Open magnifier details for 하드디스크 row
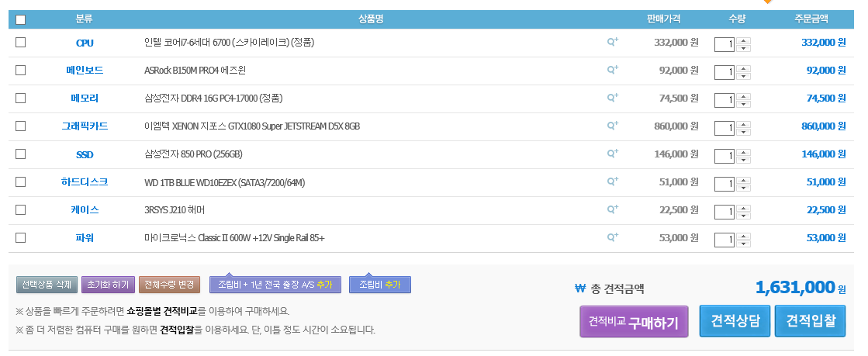 (612, 181)
